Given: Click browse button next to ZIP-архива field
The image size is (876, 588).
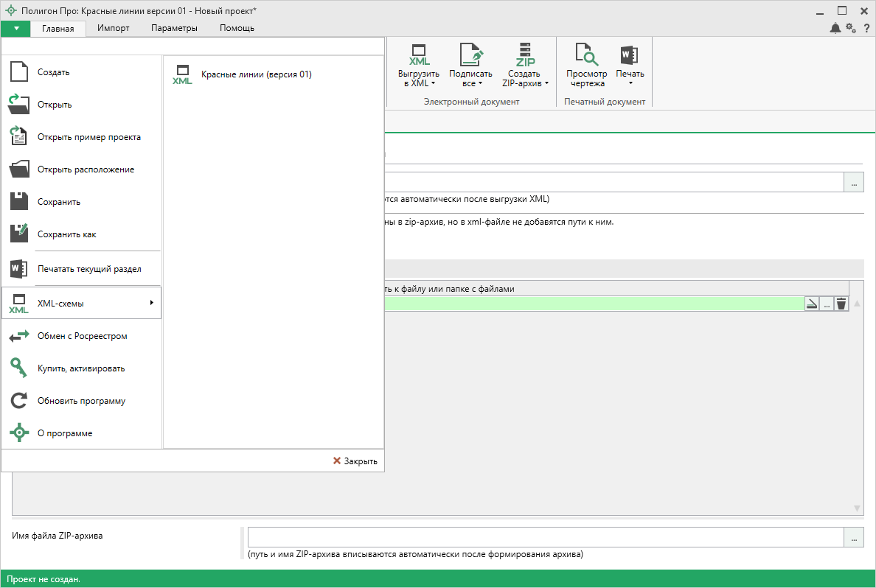Looking at the screenshot, I should [854, 537].
